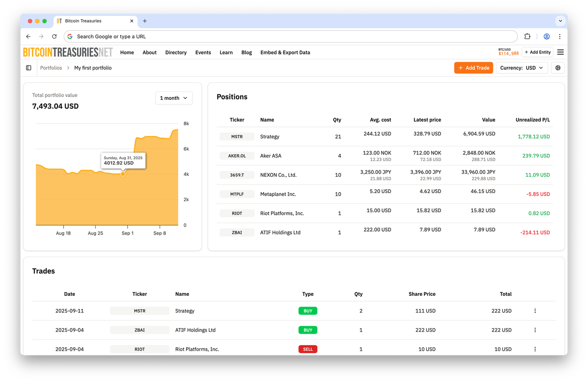This screenshot has height=382, width=588.
Task: Click the BitcoinTreasuries.net logo
Action: 67,52
